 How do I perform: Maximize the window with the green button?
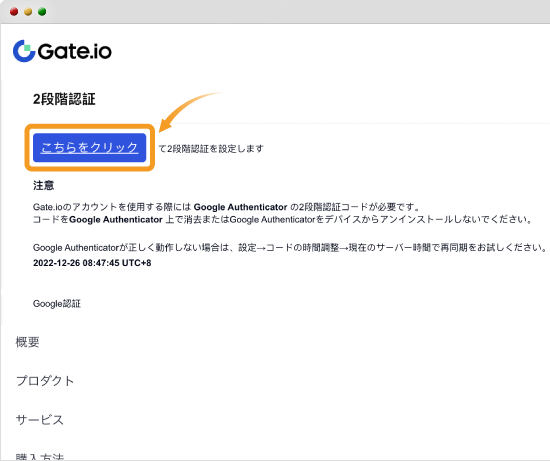coord(42,12)
